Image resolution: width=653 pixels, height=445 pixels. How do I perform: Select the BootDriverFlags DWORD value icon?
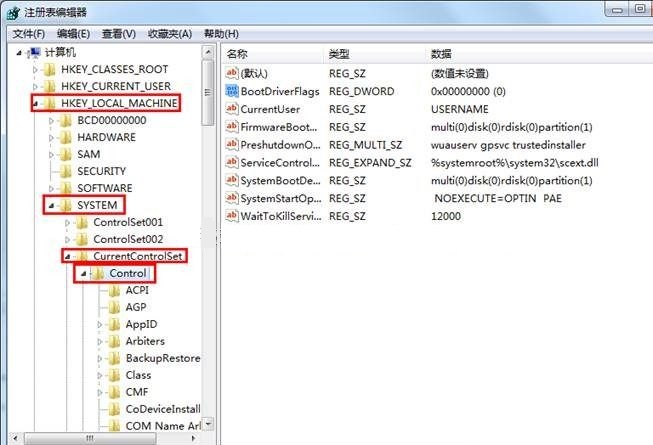coord(232,91)
